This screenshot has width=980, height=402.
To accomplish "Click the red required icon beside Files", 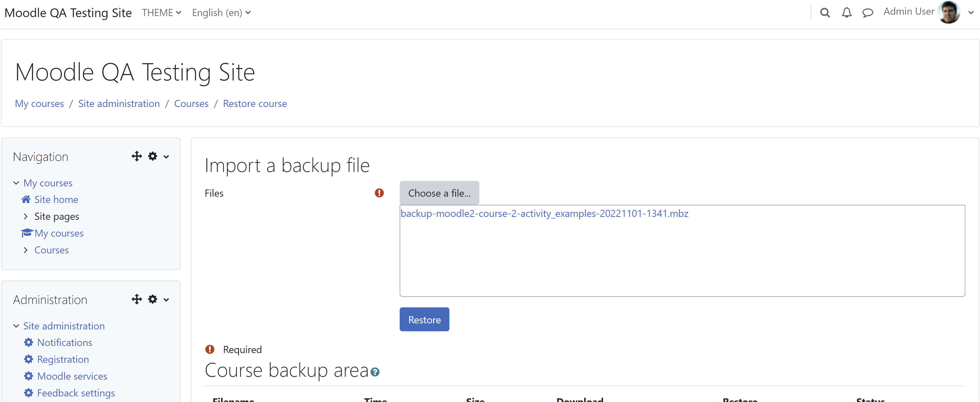I will 379,193.
